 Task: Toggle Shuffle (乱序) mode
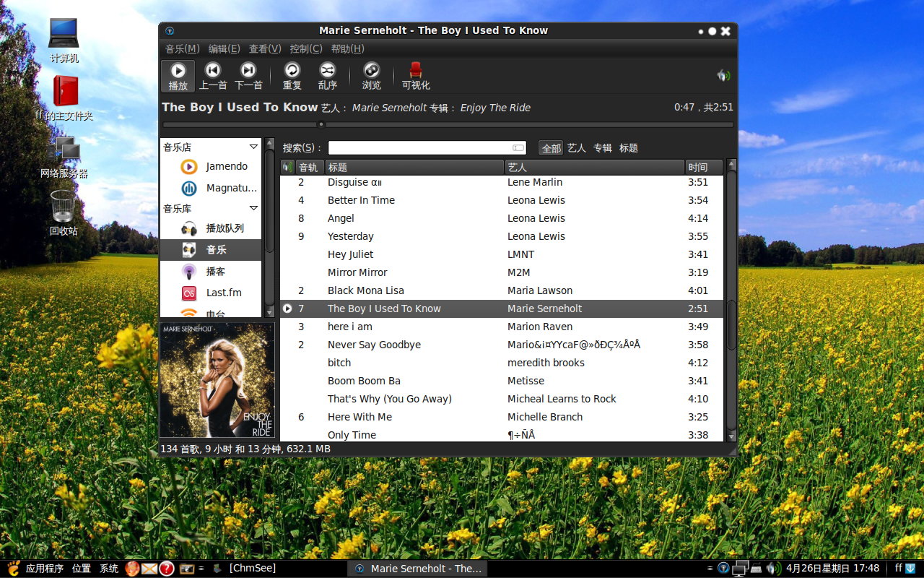[328, 77]
